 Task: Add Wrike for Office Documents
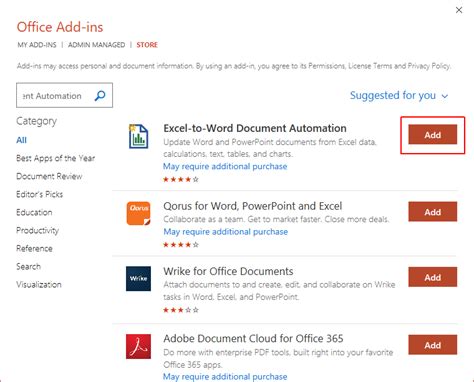pyautogui.click(x=433, y=277)
